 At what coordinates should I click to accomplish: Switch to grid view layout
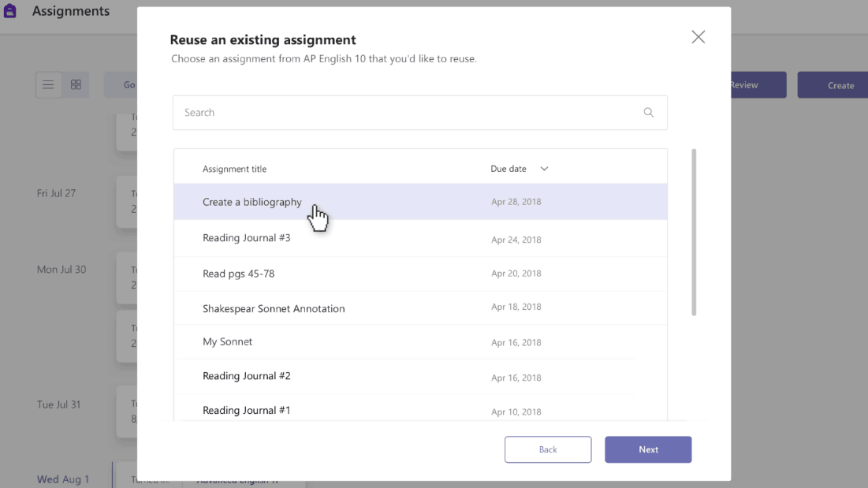point(76,85)
